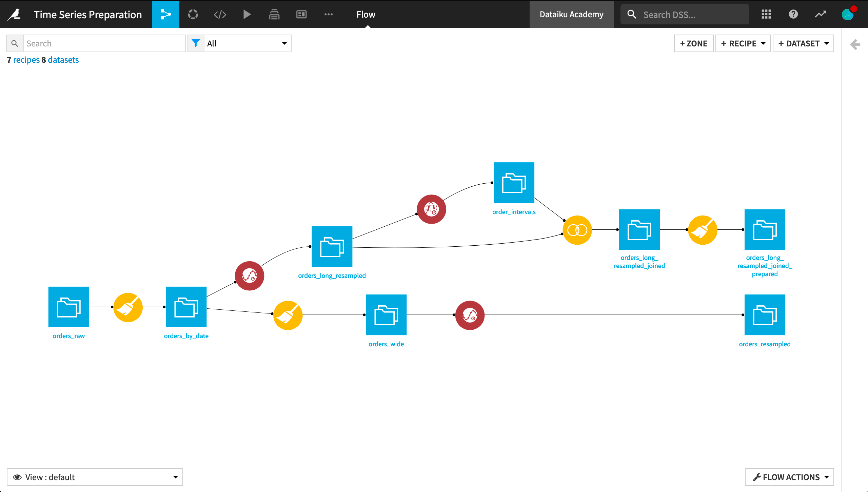Open the Dataiku Academy menu
This screenshot has width=868, height=492.
pyautogui.click(x=571, y=14)
